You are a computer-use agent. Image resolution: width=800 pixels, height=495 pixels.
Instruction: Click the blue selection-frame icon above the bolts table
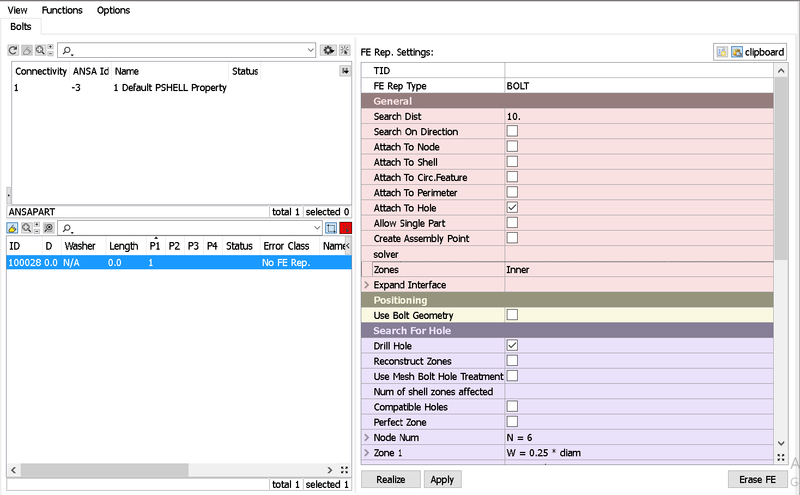pos(331,228)
